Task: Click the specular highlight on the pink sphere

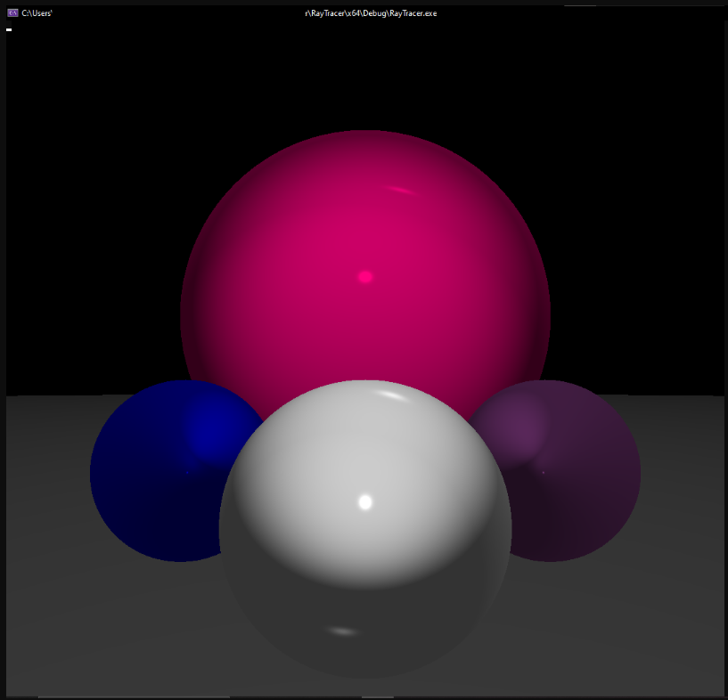Action: 365,277
